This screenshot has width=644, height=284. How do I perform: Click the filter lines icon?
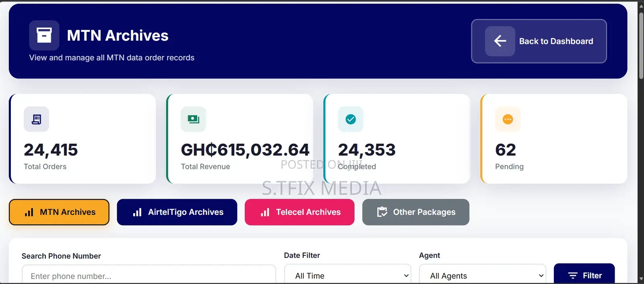point(573,276)
